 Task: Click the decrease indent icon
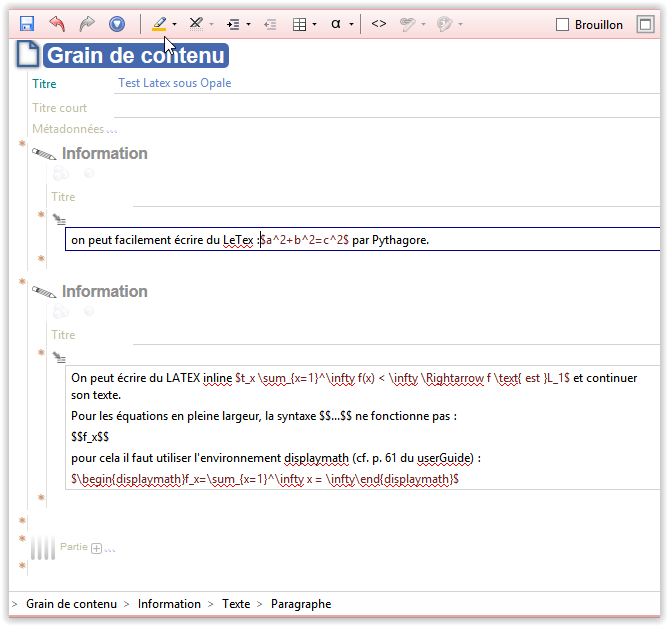click(270, 24)
